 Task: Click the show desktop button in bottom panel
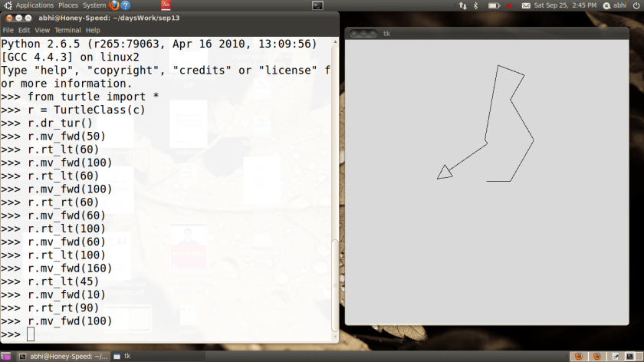click(6, 357)
